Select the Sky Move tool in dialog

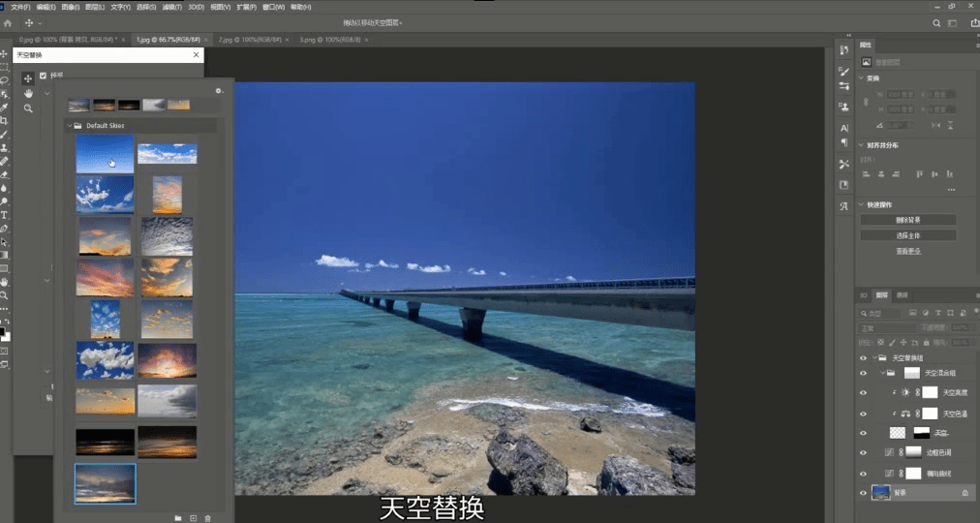coord(27,78)
